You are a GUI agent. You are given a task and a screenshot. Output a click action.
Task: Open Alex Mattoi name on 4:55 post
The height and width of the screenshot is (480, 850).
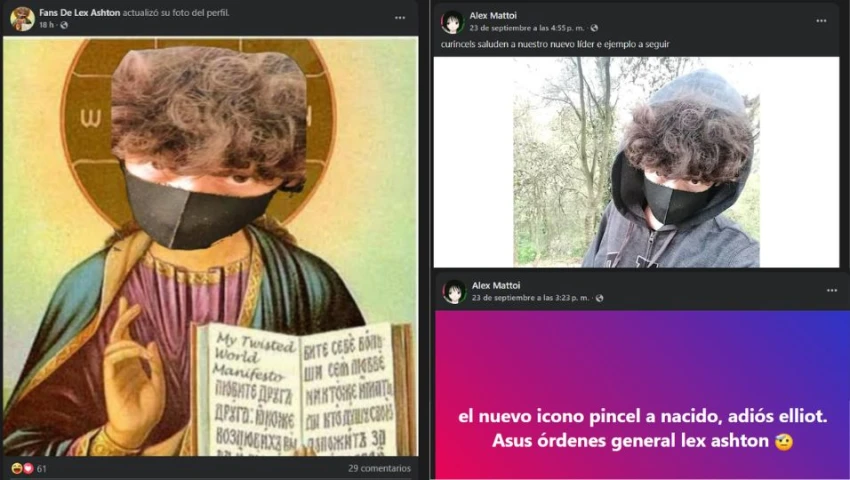pyautogui.click(x=493, y=16)
